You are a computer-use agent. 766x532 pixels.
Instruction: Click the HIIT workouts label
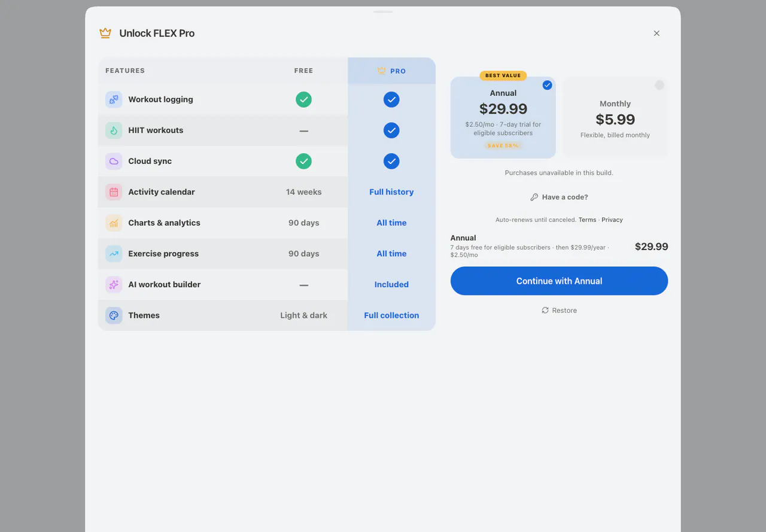point(156,130)
